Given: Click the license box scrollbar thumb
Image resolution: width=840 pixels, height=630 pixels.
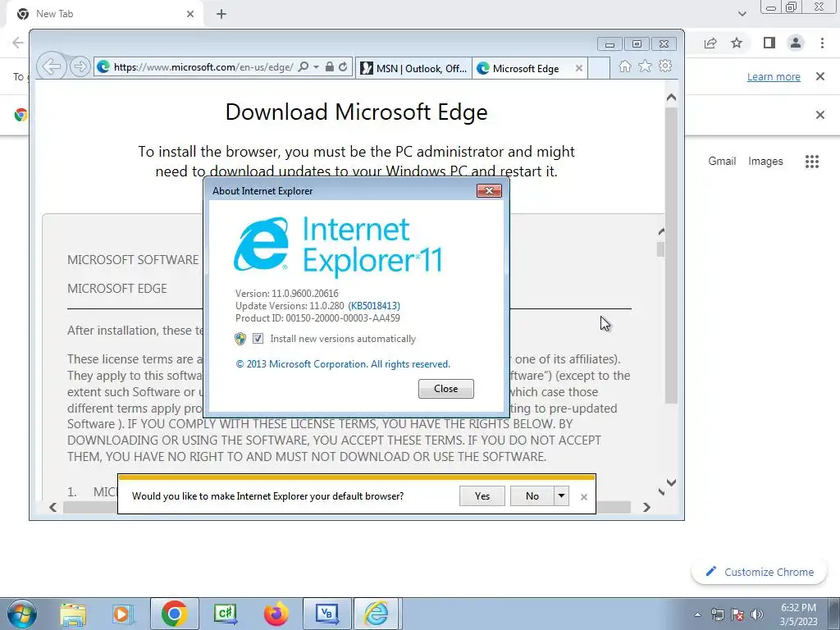Looking at the screenshot, I should pyautogui.click(x=660, y=249).
